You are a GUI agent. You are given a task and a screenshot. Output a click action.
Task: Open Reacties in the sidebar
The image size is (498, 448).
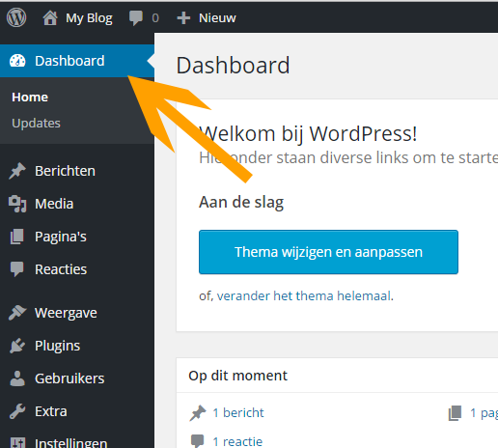click(x=61, y=269)
